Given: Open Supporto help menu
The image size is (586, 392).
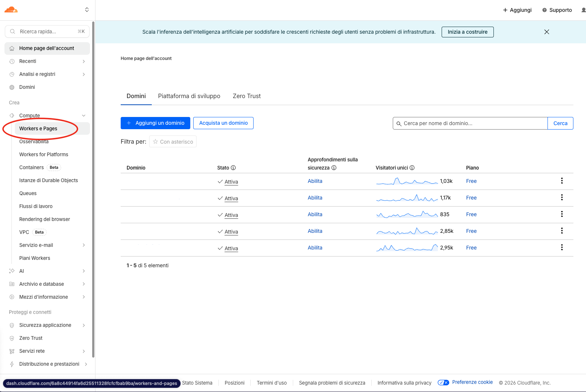Looking at the screenshot, I should (557, 10).
